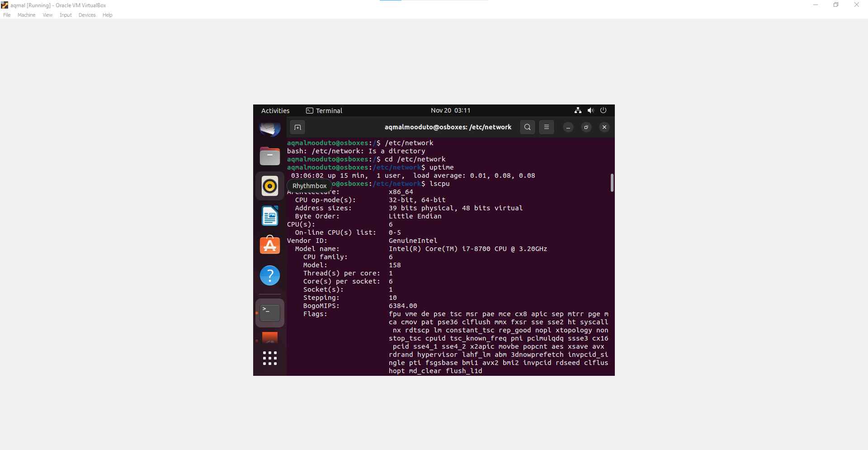Open the Terminal app menu in top bar
The width and height of the screenshot is (868, 450).
click(x=324, y=111)
